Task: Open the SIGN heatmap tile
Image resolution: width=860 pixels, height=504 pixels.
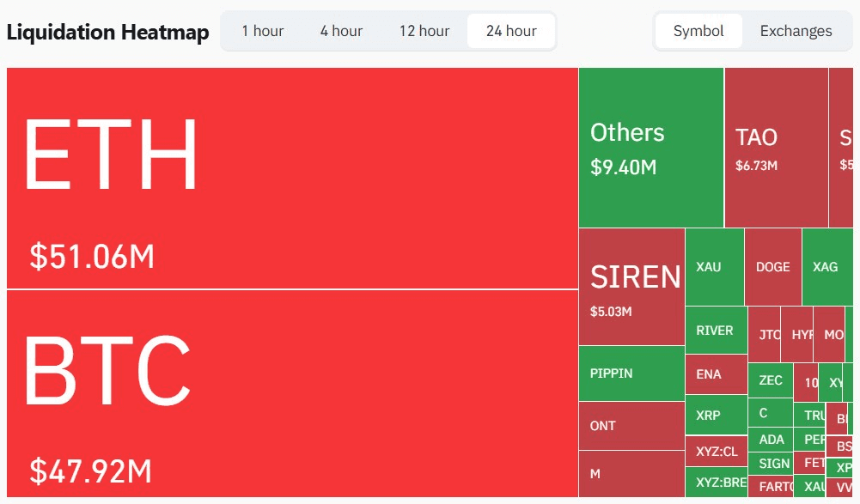Action: point(771,464)
